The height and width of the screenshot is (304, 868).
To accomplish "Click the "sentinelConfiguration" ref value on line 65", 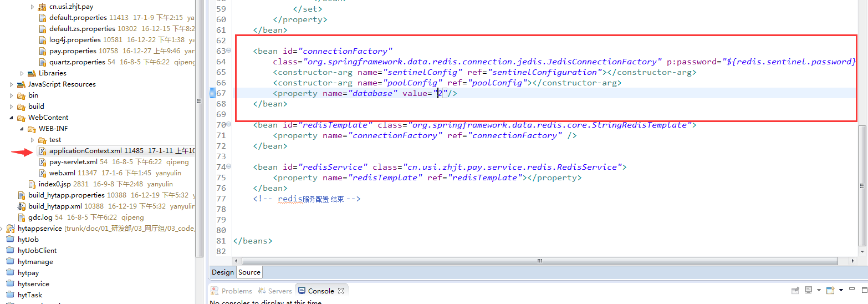I will [x=545, y=72].
